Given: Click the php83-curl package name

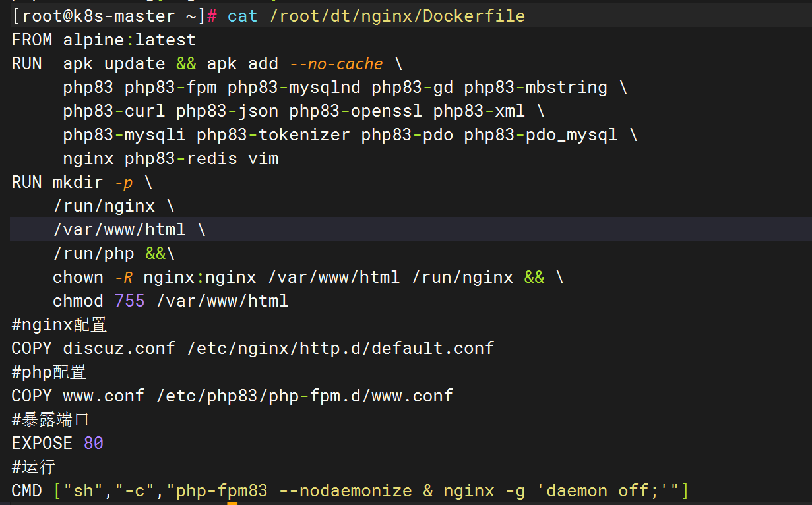Looking at the screenshot, I should pyautogui.click(x=114, y=111).
